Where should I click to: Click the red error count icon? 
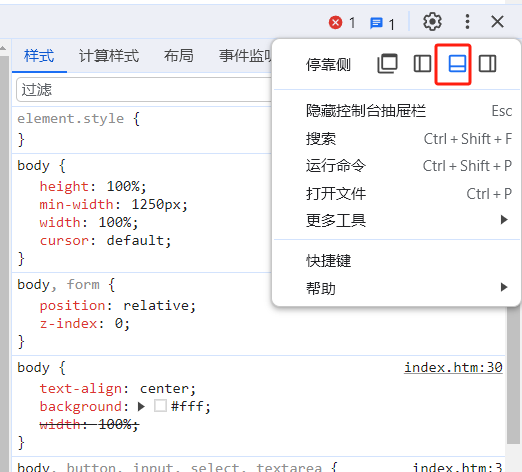[x=335, y=23]
